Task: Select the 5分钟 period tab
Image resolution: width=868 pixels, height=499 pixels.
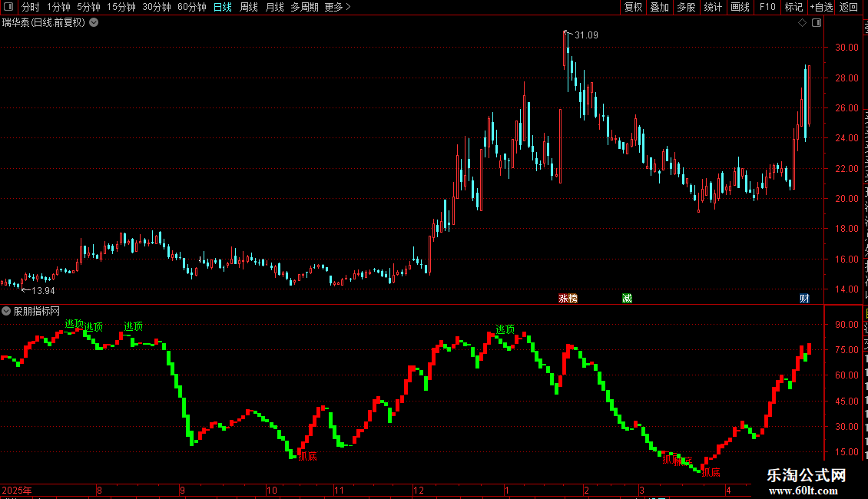Action: click(x=88, y=7)
